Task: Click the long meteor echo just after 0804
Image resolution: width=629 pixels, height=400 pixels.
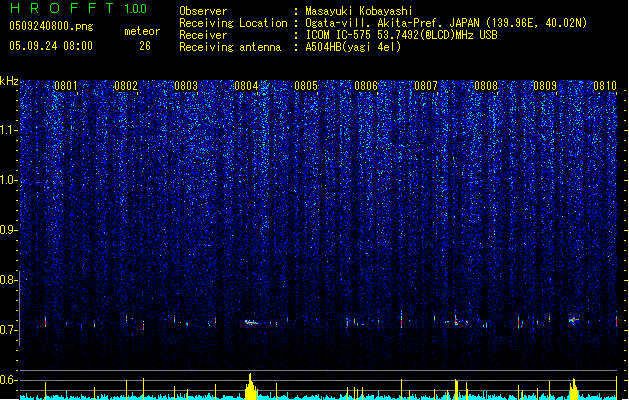Action: (253, 322)
